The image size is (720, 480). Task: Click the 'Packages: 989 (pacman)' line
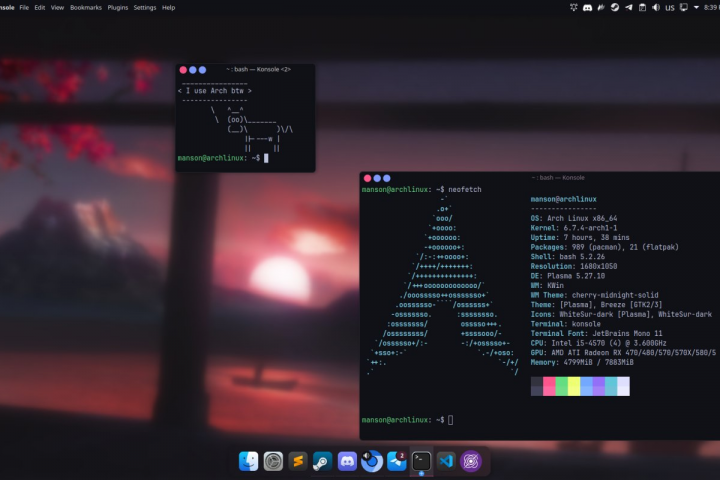coord(605,247)
